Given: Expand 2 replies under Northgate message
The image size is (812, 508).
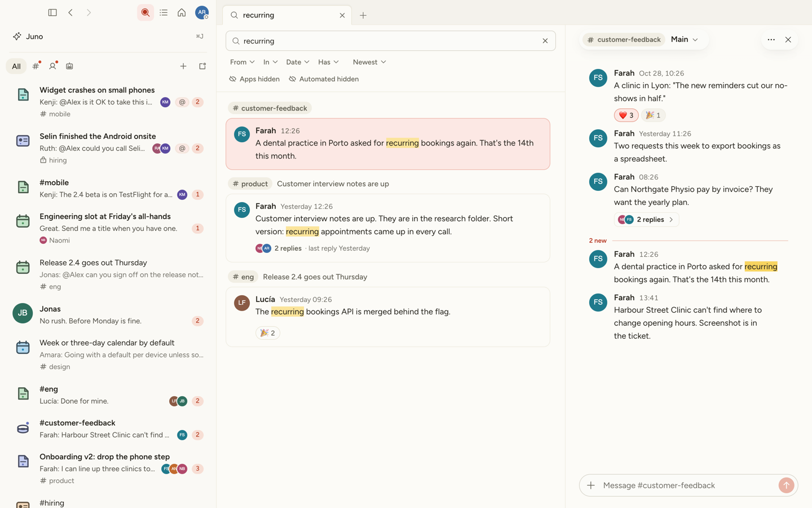Looking at the screenshot, I should click(x=646, y=220).
